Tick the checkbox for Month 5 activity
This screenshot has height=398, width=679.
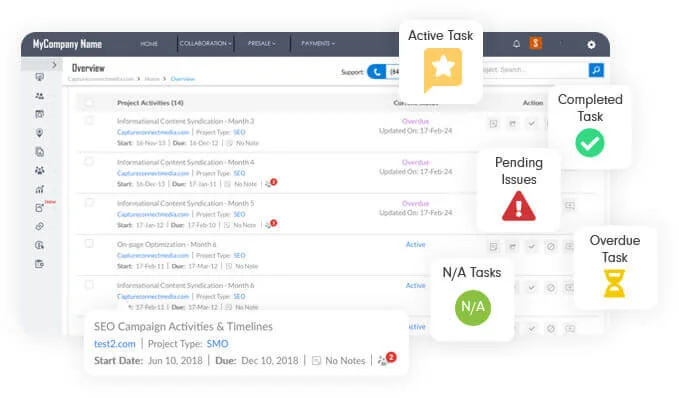tap(89, 202)
